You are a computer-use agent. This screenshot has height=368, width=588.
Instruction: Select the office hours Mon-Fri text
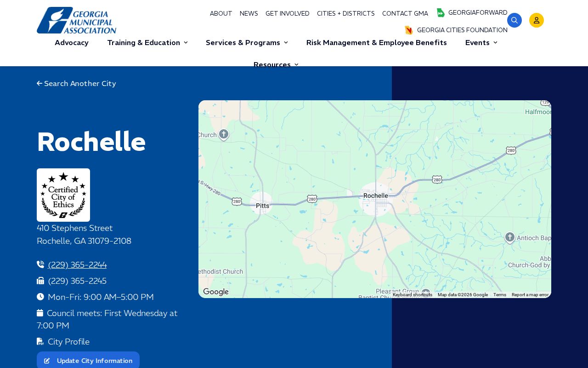[101, 297]
